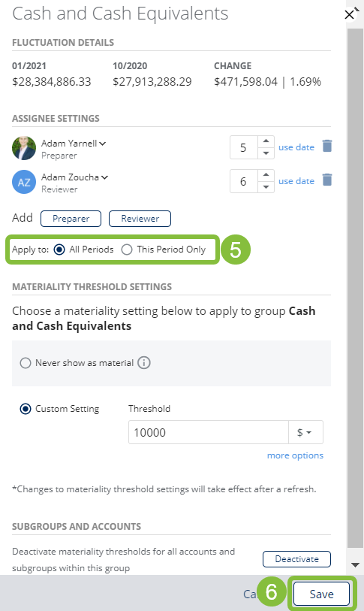Select All Periods radio option
364x611 pixels.
pyautogui.click(x=59, y=250)
